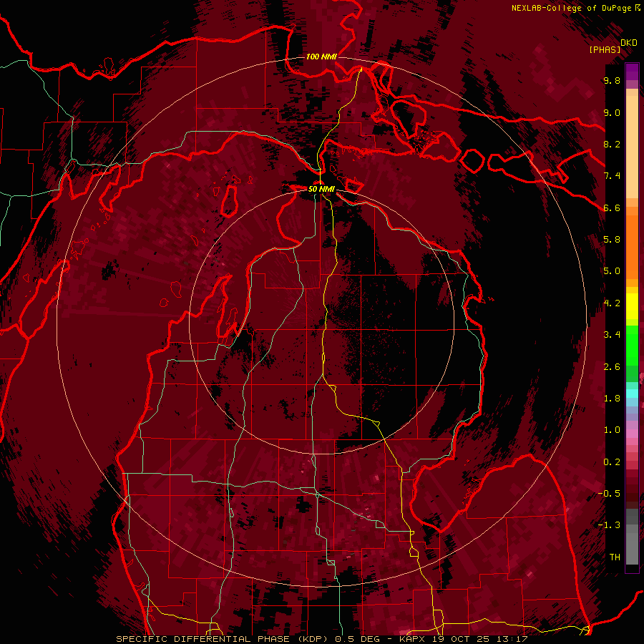Click the "NEXLAB-College of DuPage" credit text
This screenshot has width=644, height=644.
[x=572, y=8]
